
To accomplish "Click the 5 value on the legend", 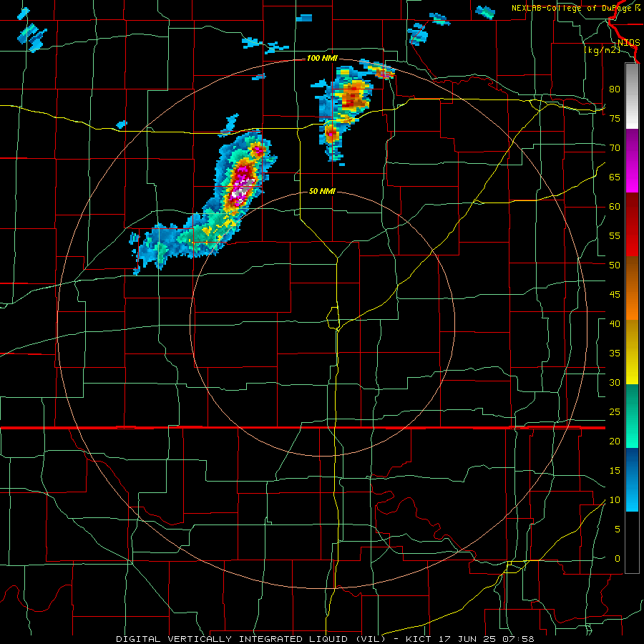I will point(618,530).
